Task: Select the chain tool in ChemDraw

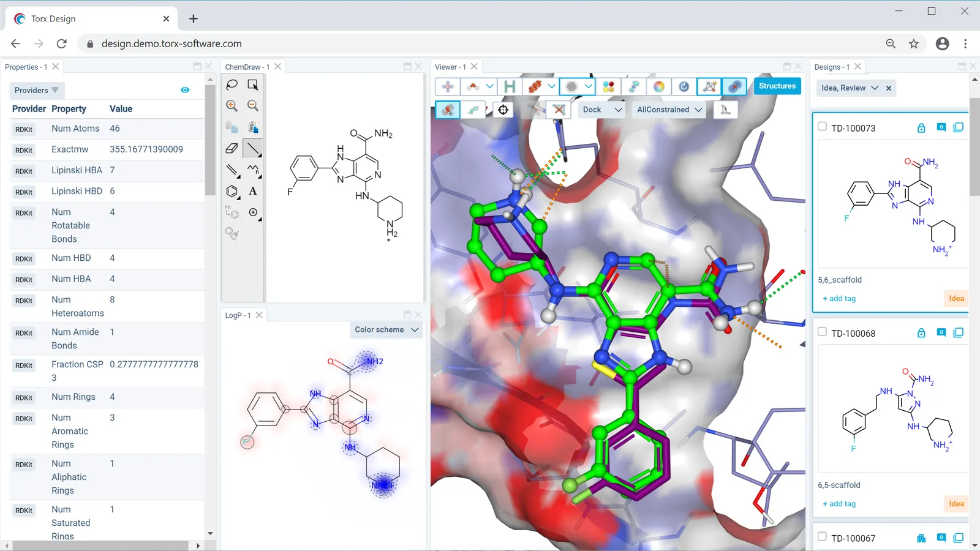Action: [253, 170]
